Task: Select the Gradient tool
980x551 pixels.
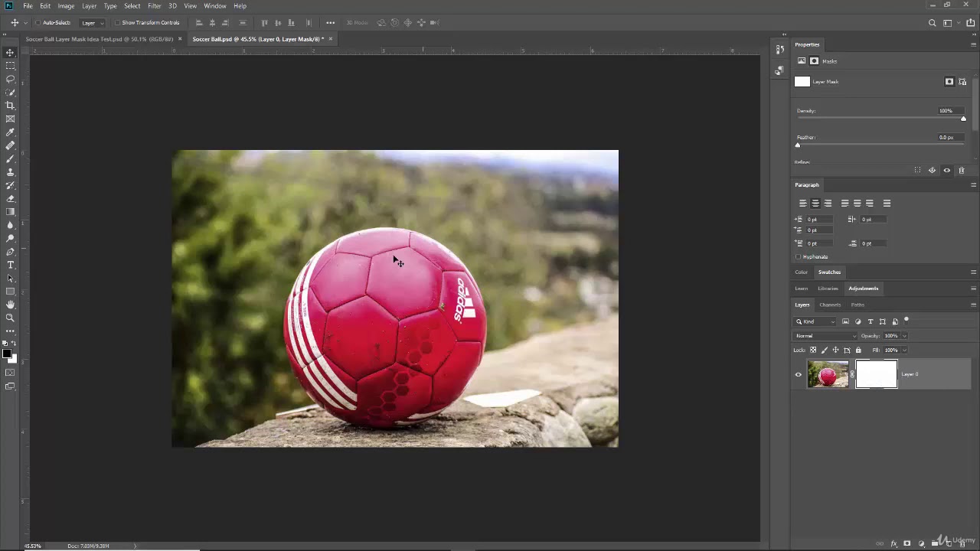Action: pos(10,212)
